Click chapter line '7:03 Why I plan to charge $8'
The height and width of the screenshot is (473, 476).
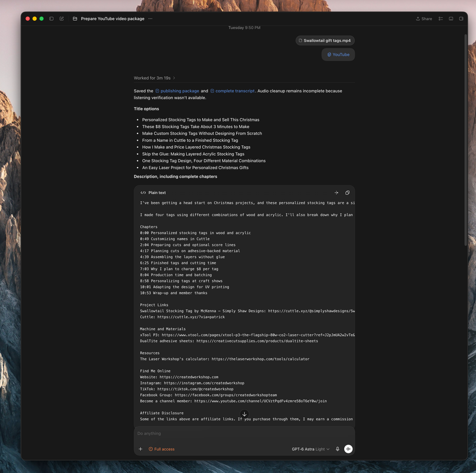pos(179,269)
